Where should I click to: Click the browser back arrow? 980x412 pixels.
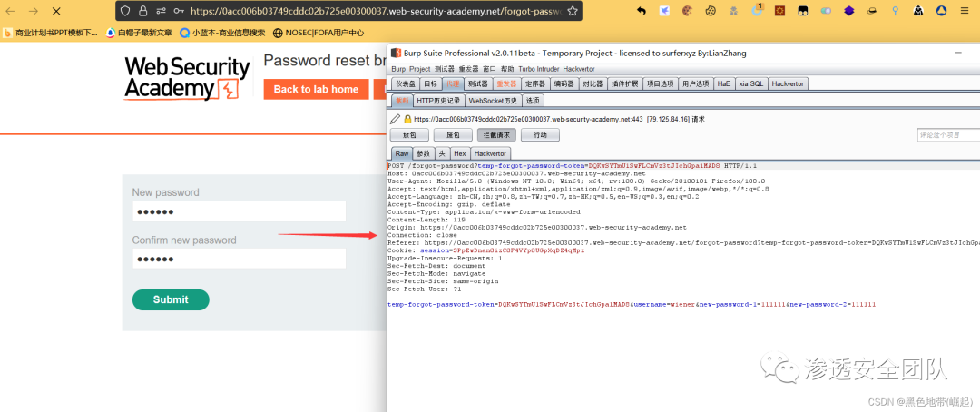pos(11,11)
